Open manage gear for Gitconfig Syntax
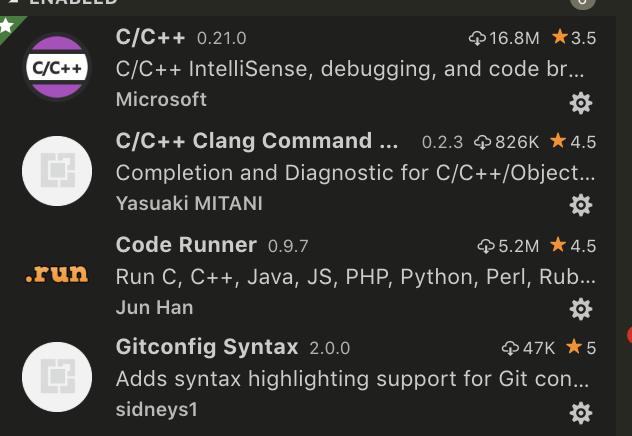The height and width of the screenshot is (436, 632). 580,412
